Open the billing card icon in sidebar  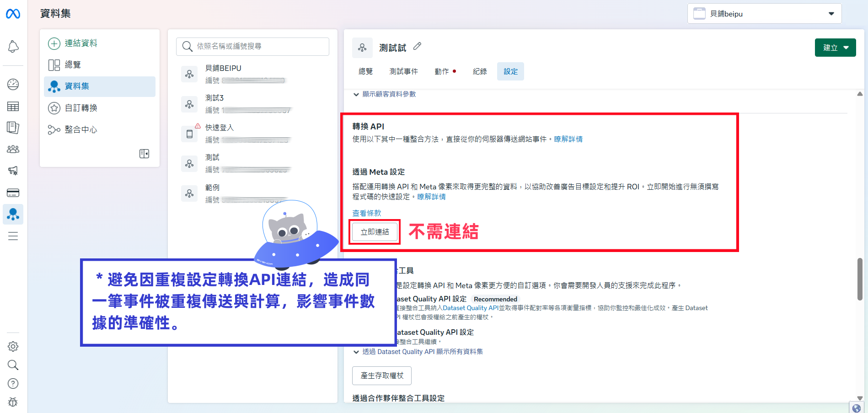[13, 193]
